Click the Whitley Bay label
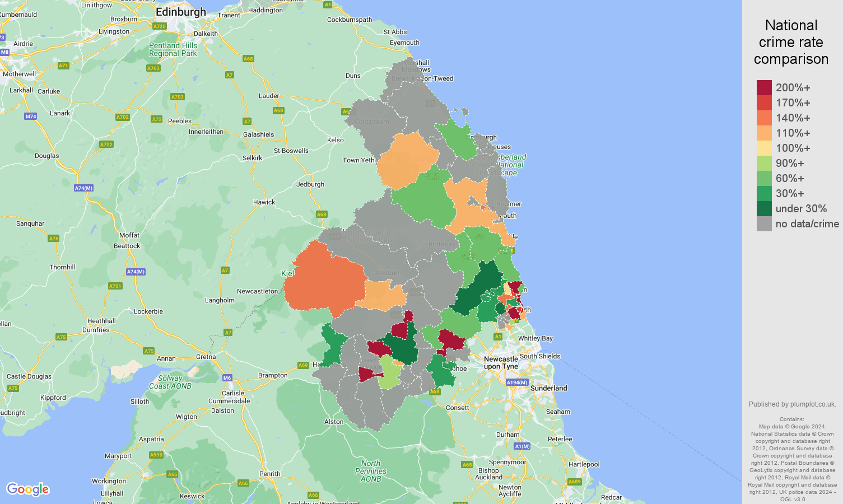843x504 pixels. (x=535, y=338)
